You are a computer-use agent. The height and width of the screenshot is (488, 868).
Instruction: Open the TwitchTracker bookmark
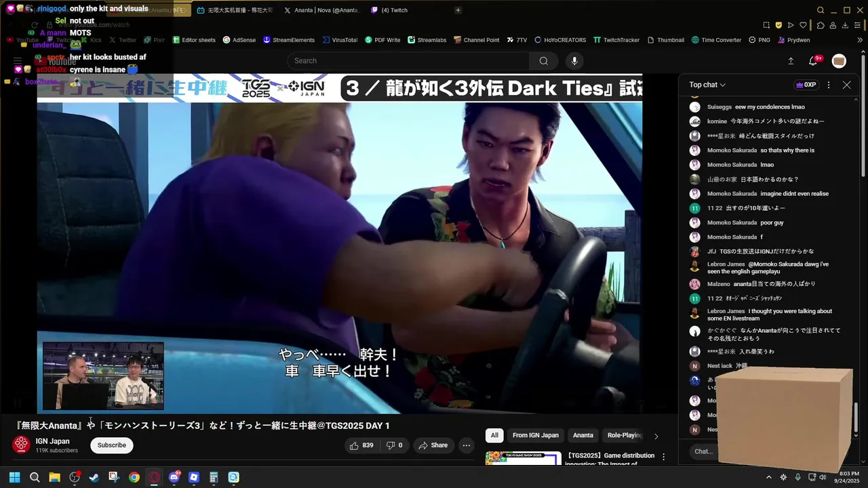[x=616, y=40]
